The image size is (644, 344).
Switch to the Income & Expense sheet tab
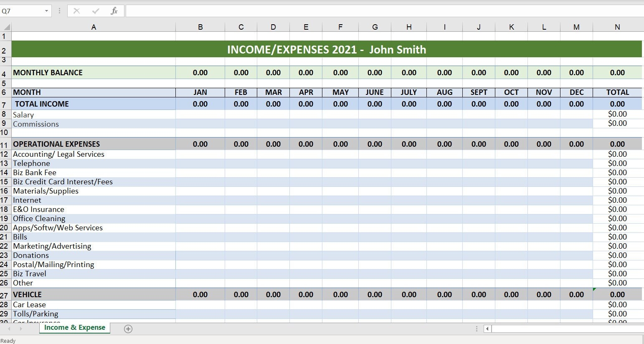[x=74, y=328]
